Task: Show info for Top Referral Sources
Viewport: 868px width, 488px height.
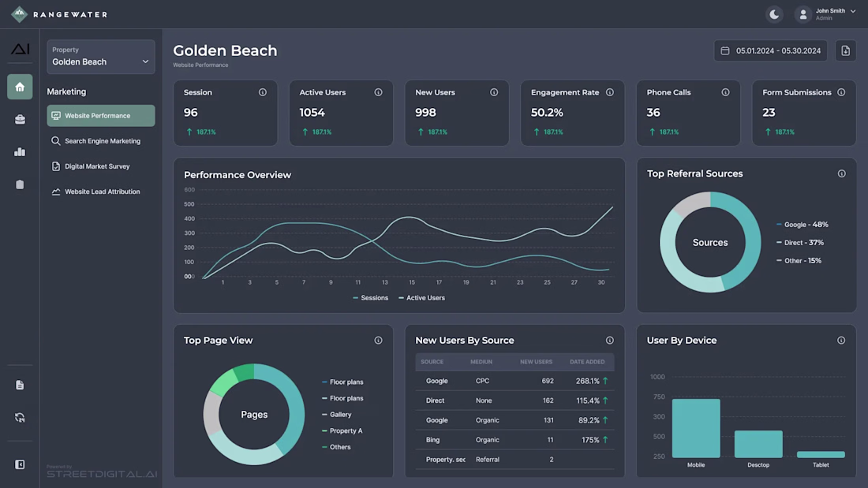Action: tap(841, 173)
